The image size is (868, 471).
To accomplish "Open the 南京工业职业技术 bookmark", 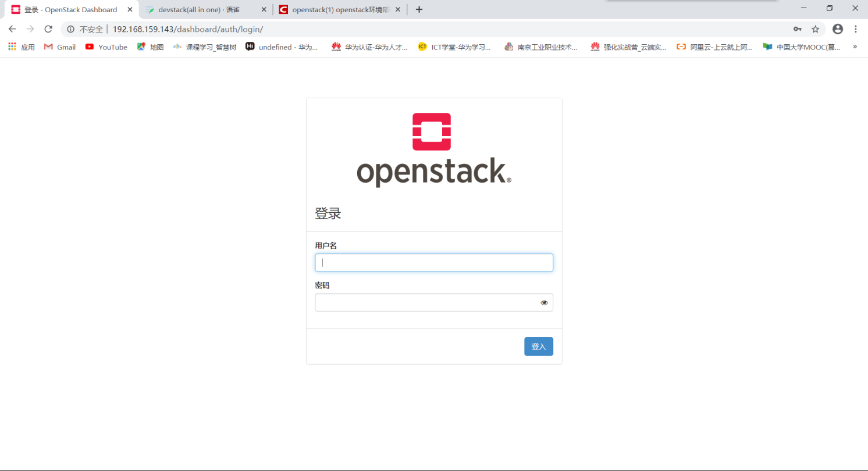I will (x=542, y=47).
